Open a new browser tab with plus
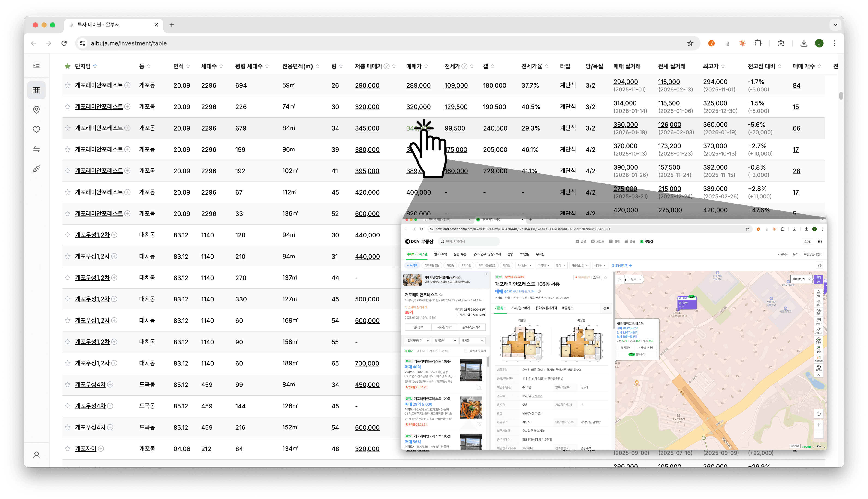The width and height of the screenshot is (868, 499). pos(172,25)
